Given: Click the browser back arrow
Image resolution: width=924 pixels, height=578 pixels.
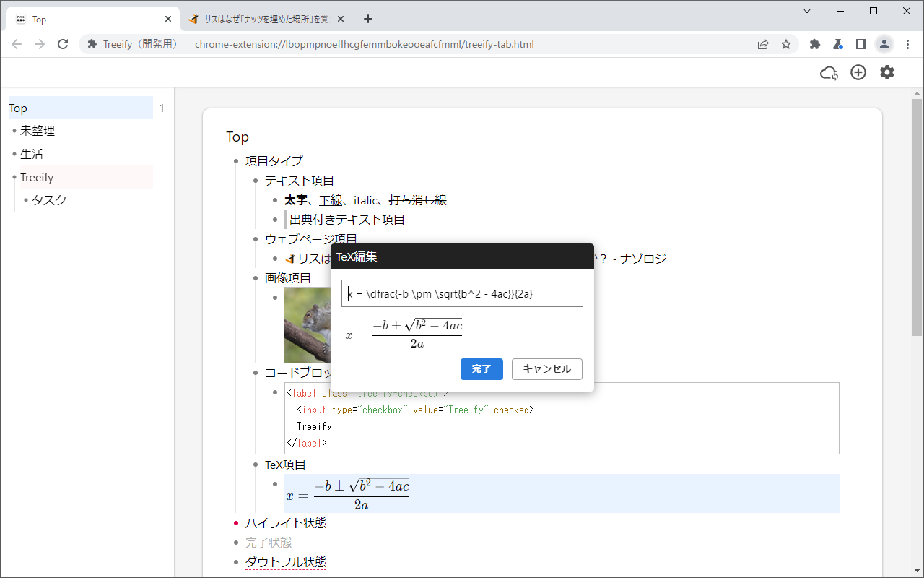Looking at the screenshot, I should coord(17,44).
